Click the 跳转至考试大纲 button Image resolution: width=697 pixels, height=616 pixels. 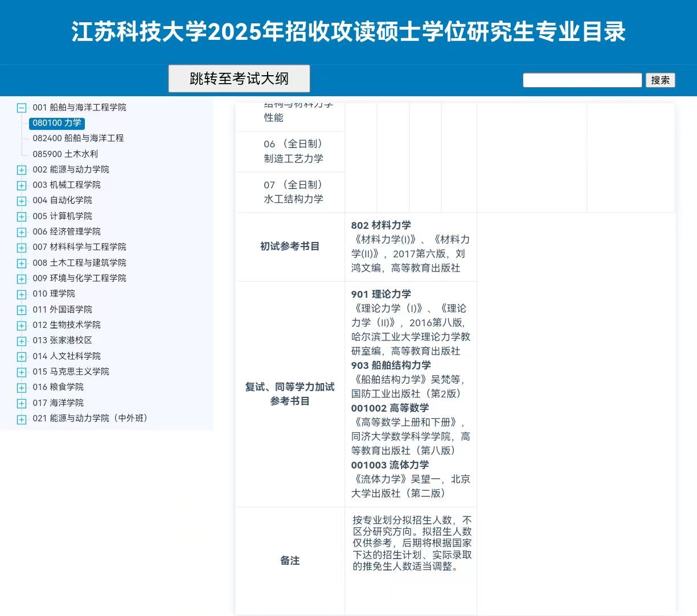point(239,79)
